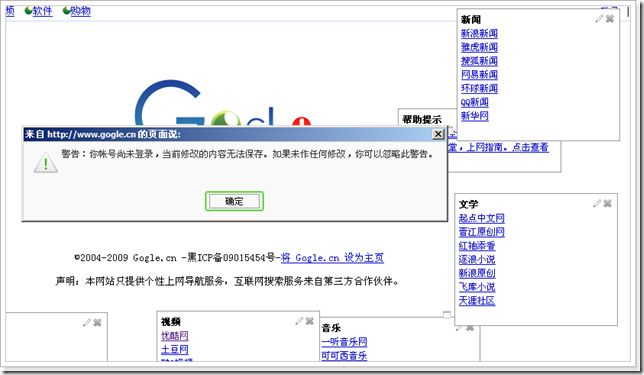The image size is (644, 375).
Task: Remove the 视频 widget with X icon
Action: coord(310,321)
